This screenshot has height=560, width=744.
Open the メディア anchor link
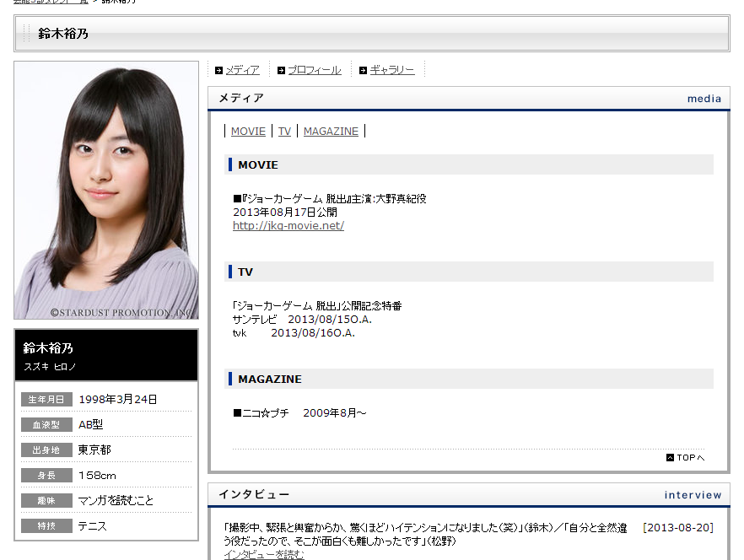[242, 70]
